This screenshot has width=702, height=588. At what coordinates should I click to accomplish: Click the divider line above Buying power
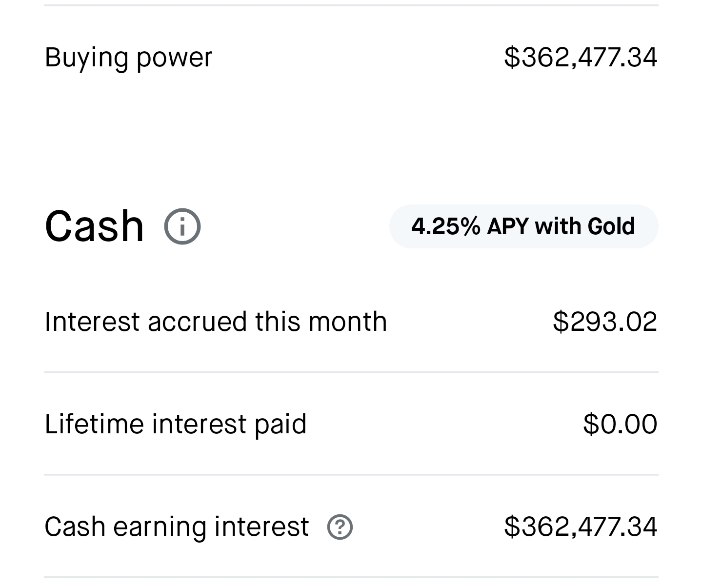coord(351,5)
